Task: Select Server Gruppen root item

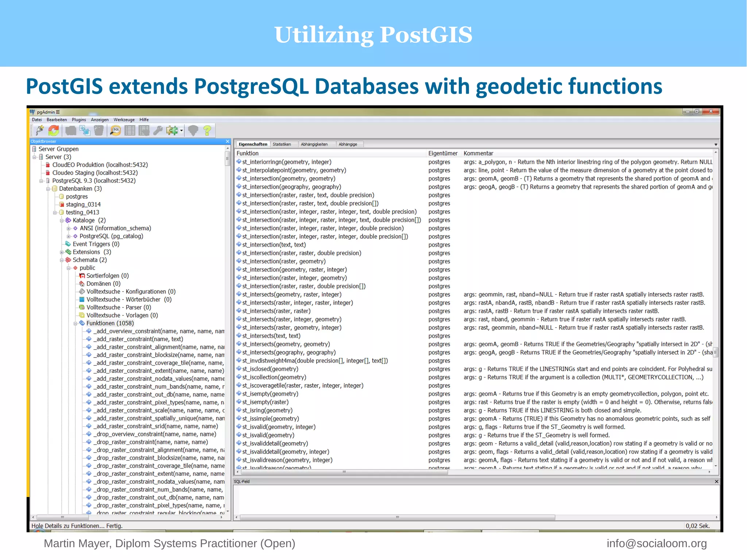Action: tap(58, 149)
